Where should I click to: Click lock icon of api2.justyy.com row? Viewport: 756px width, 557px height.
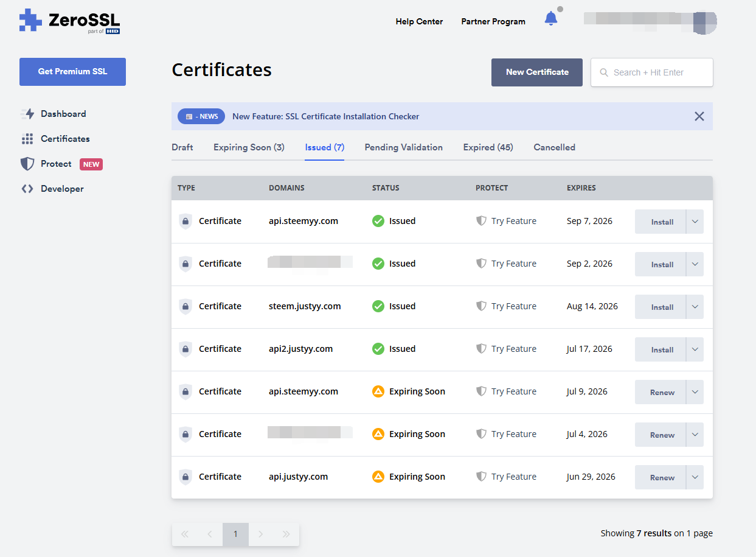(x=186, y=349)
